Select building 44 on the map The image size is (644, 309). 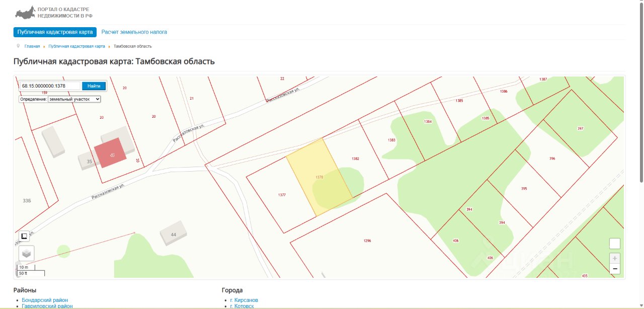(174, 233)
